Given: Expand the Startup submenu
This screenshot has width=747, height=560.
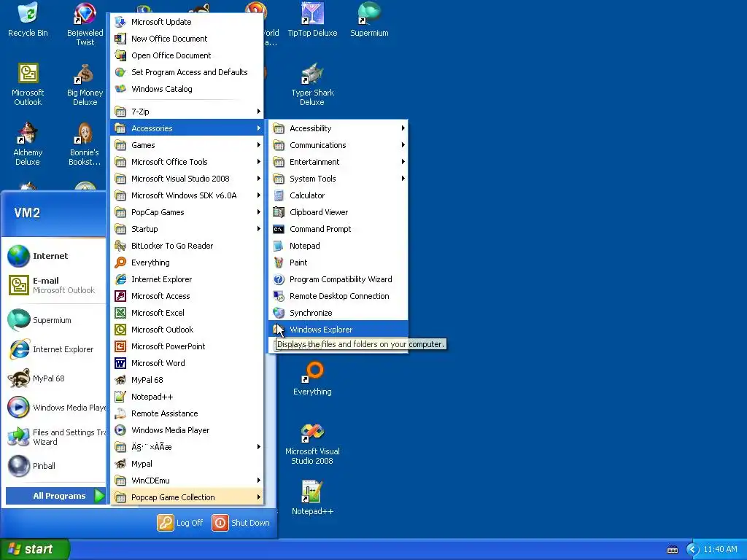Looking at the screenshot, I should [x=187, y=228].
